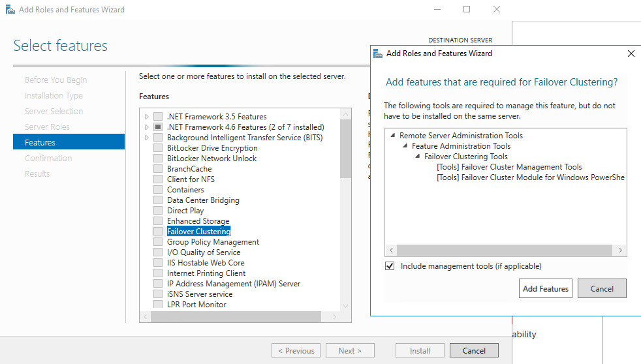The height and width of the screenshot is (364, 641).
Task: Click the wizard icon in main title bar
Action: pos(10,9)
